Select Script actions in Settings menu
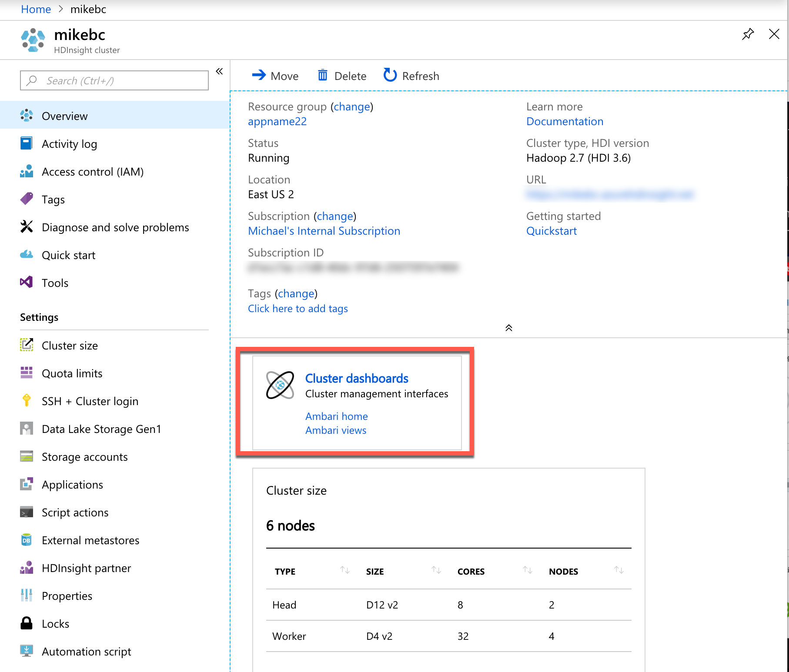 (75, 512)
